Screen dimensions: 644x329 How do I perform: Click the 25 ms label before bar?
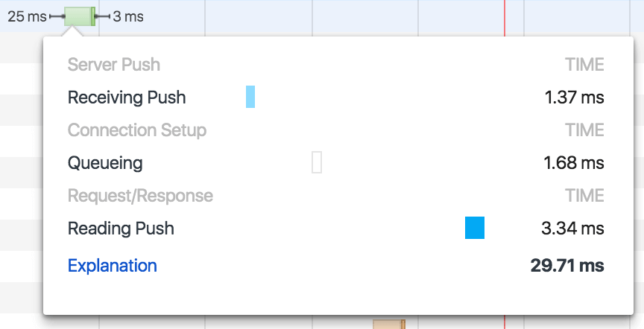click(27, 16)
